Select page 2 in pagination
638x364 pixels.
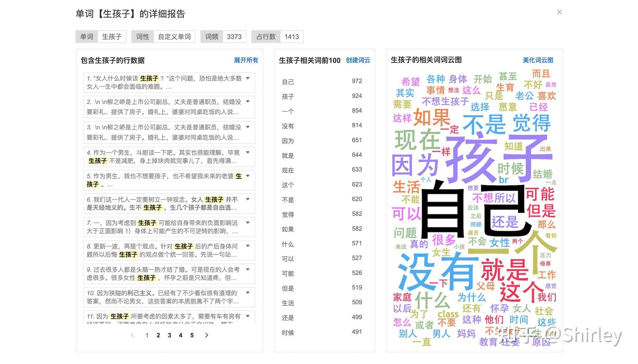pyautogui.click(x=158, y=335)
